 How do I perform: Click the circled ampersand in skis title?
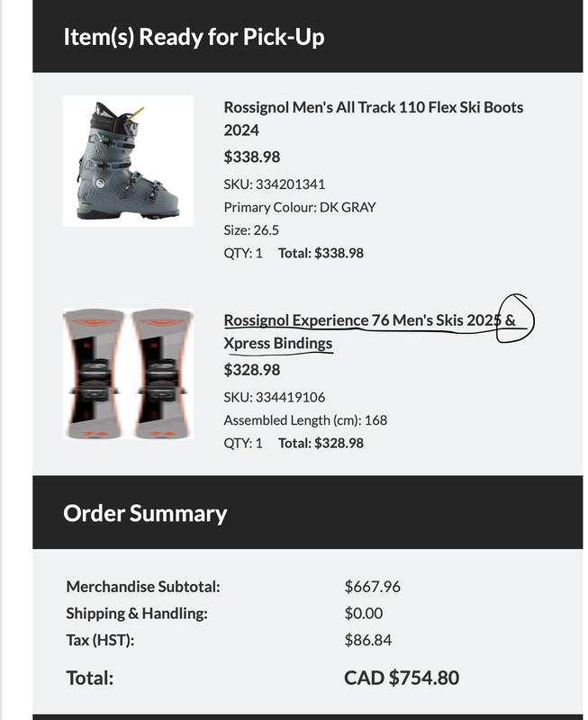pyautogui.click(x=510, y=320)
